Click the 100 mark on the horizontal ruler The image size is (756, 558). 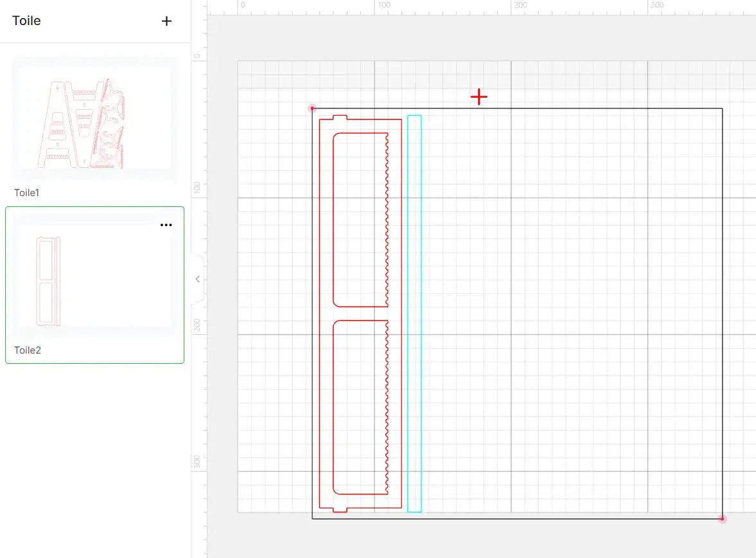(x=383, y=5)
